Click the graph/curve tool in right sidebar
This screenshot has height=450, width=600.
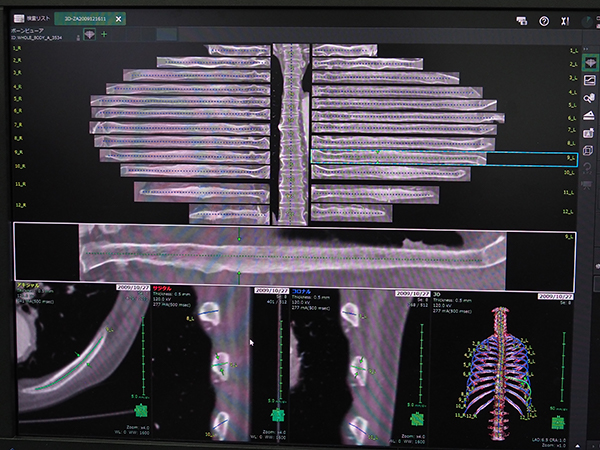click(589, 80)
